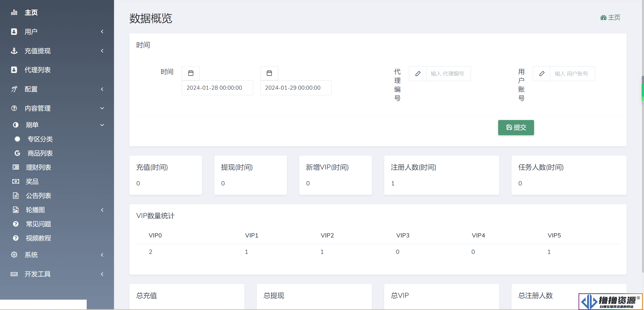Click the 总提现 card title

(274, 295)
